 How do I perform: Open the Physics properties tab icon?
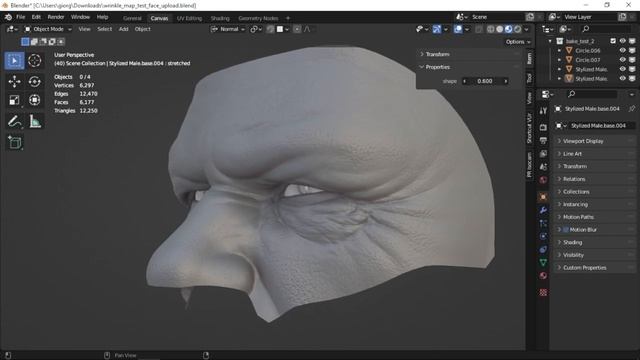[x=543, y=236]
